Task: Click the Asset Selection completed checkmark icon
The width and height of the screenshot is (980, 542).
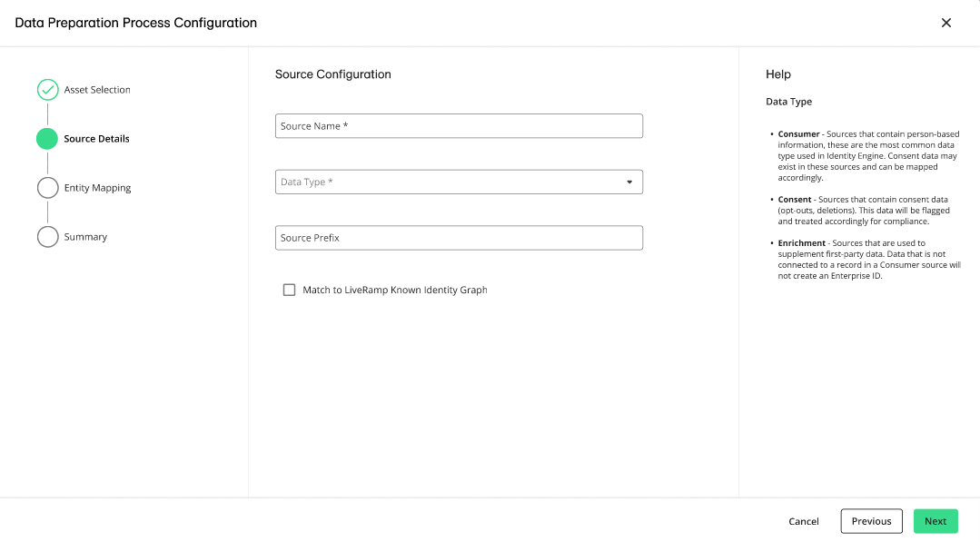Action: (x=47, y=90)
